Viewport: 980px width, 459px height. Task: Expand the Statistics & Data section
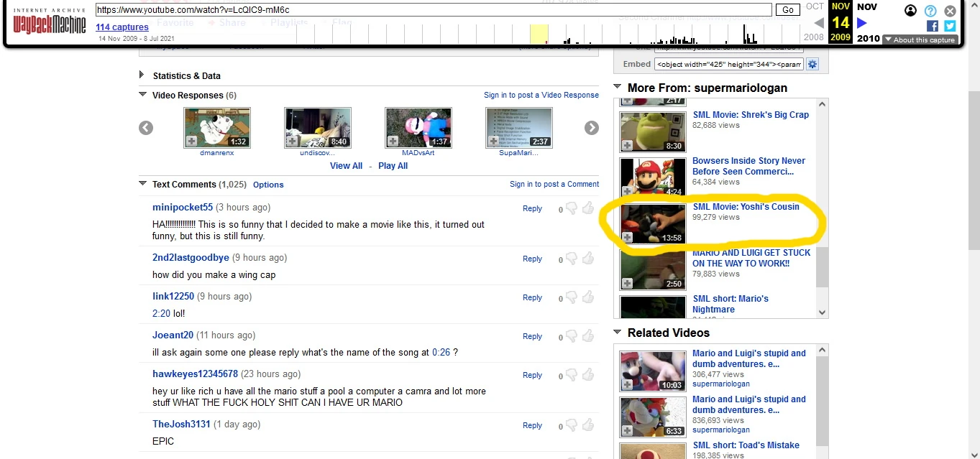pos(142,75)
